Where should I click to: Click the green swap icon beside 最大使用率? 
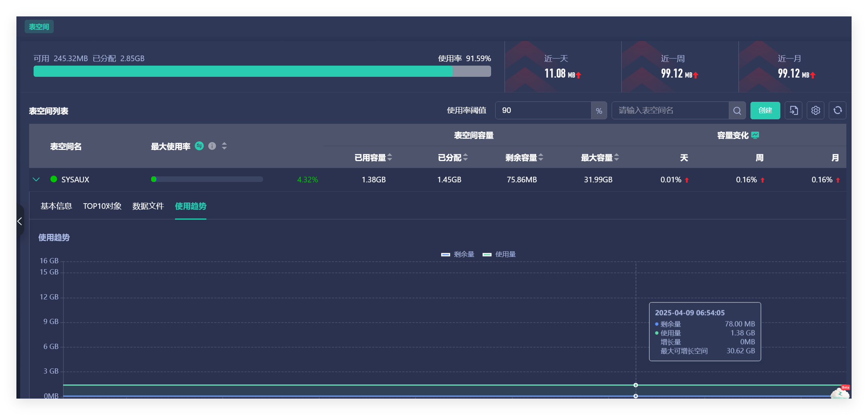(199, 146)
